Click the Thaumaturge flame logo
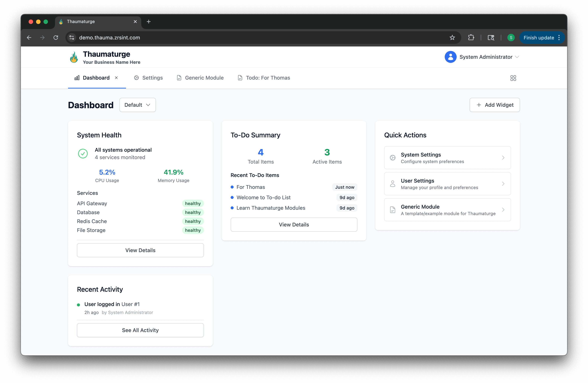This screenshot has width=588, height=383. coord(74,57)
